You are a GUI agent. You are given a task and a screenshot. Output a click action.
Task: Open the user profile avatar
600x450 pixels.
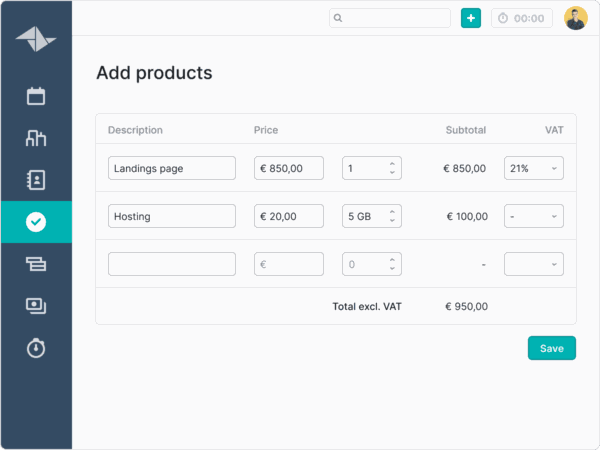[x=576, y=18]
